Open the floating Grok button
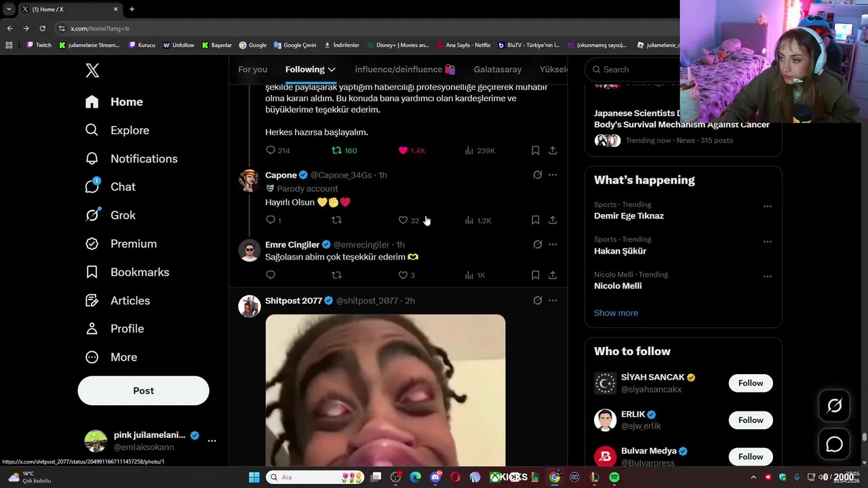Viewport: 868px width, 488px height. (834, 406)
